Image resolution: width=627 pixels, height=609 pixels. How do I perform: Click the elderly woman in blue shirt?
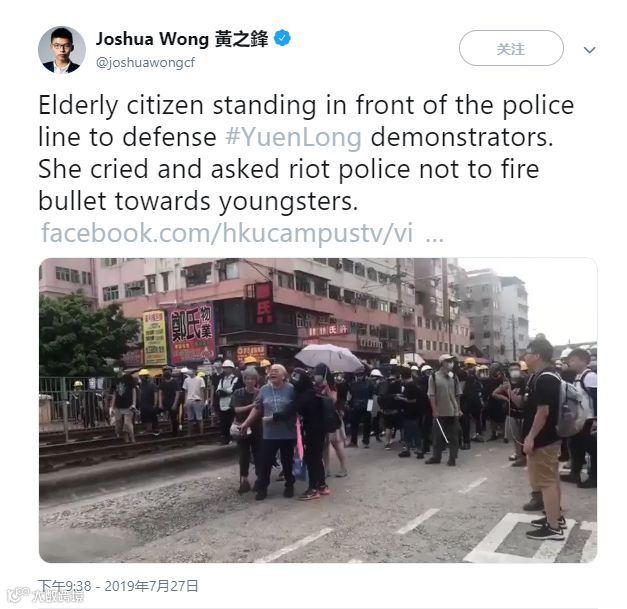click(276, 430)
